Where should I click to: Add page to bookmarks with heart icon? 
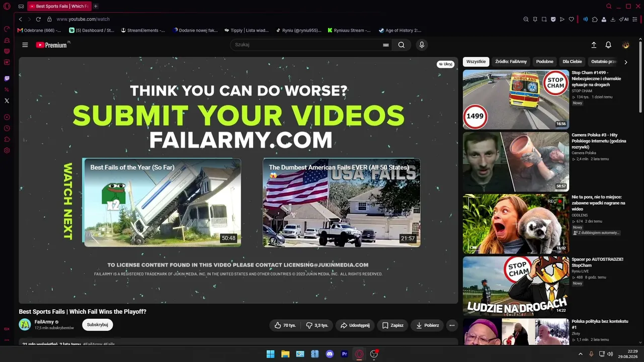click(x=571, y=19)
